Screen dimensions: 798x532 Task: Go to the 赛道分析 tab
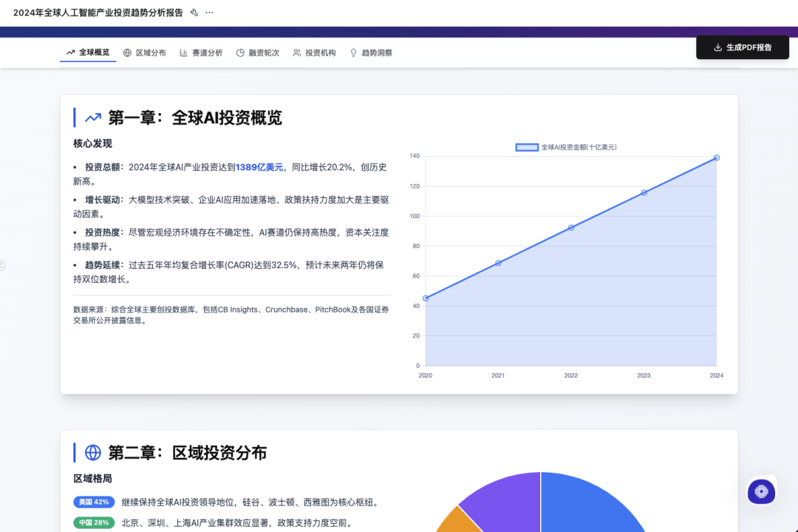click(x=201, y=53)
